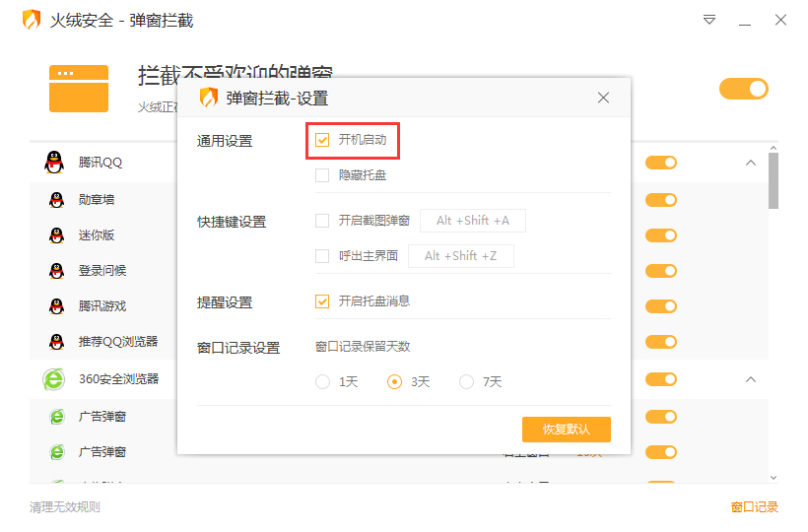Click the vertical scrollbar thumb
Image resolution: width=808 pixels, height=532 pixels.
click(774, 180)
